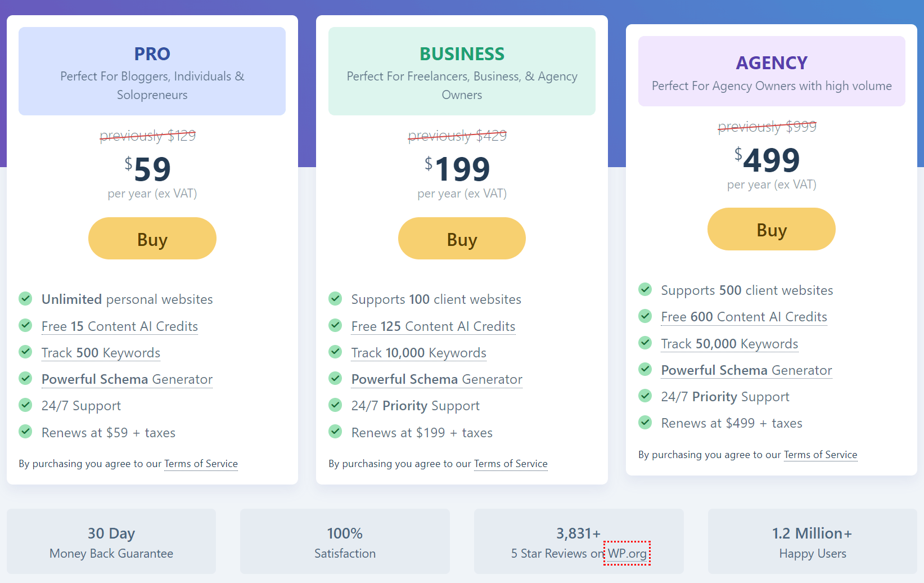
Task: Click the Buy button for PRO plan
Action: [152, 239]
